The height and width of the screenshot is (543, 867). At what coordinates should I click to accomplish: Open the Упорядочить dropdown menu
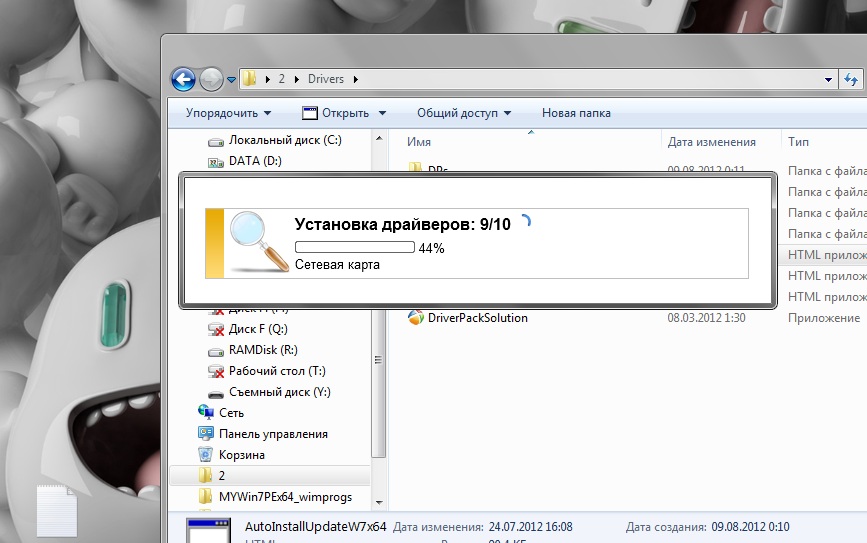click(228, 113)
